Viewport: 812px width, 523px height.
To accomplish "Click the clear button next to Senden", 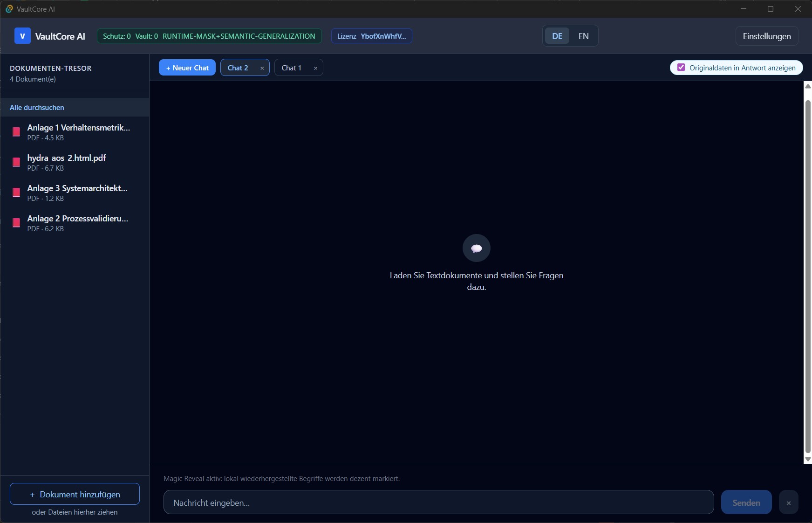I will coord(789,502).
